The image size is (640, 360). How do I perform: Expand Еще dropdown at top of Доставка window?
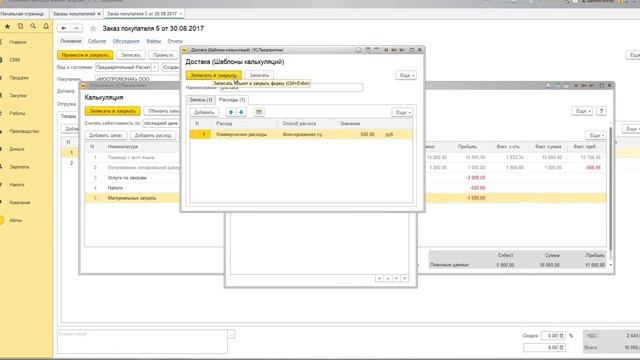click(406, 76)
